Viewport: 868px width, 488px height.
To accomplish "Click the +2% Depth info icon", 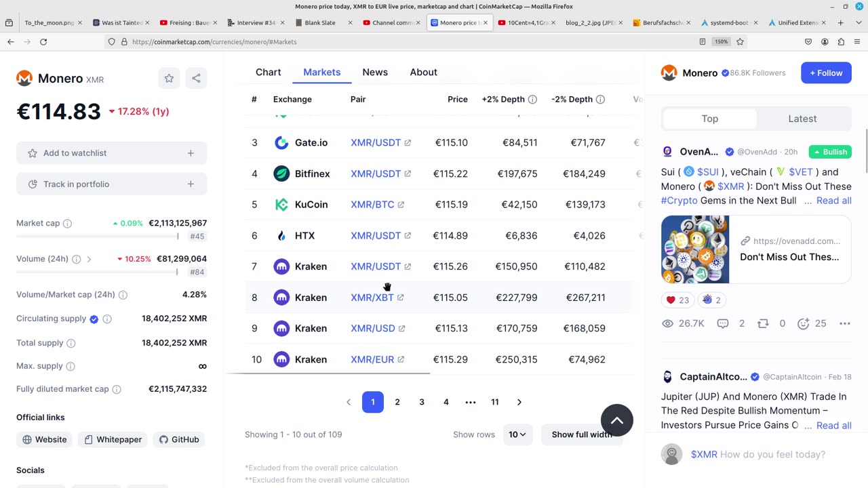I will [x=532, y=99].
